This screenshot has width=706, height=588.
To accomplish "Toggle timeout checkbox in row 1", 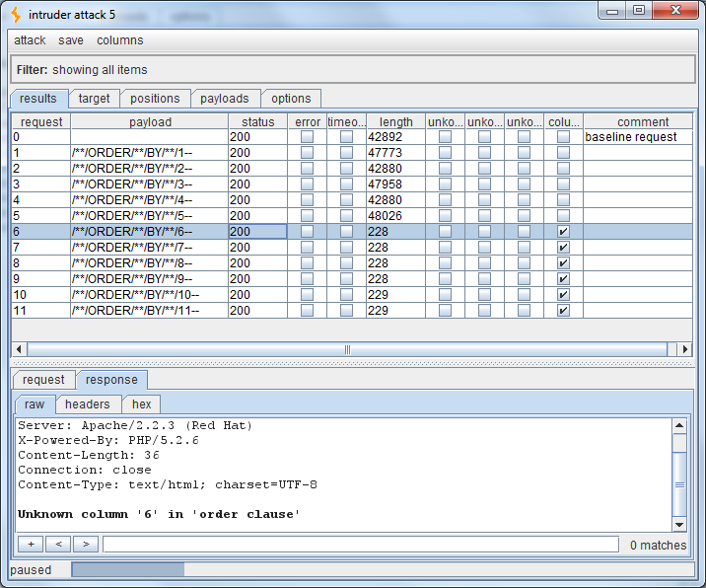I will (346, 152).
